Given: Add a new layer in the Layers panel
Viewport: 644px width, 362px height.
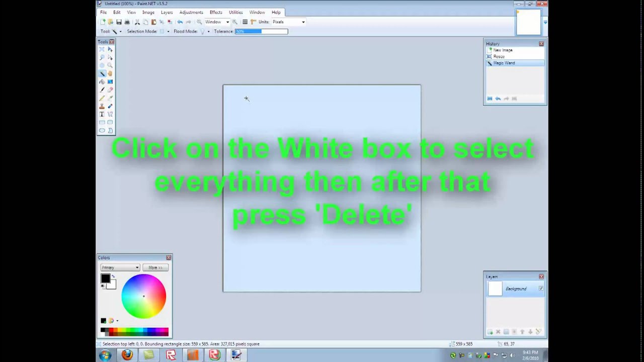Looking at the screenshot, I should point(490,332).
